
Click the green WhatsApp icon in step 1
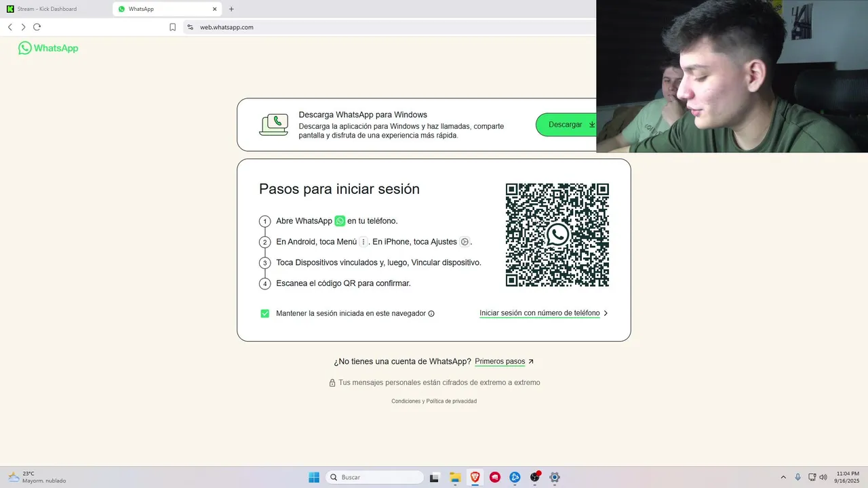340,221
